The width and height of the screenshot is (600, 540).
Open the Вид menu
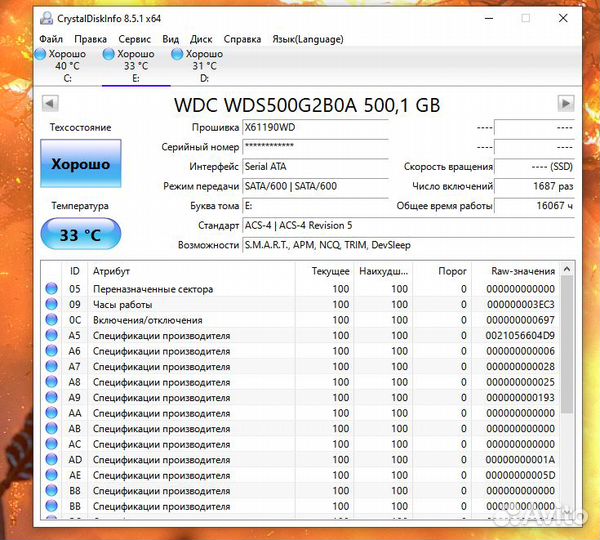170,39
